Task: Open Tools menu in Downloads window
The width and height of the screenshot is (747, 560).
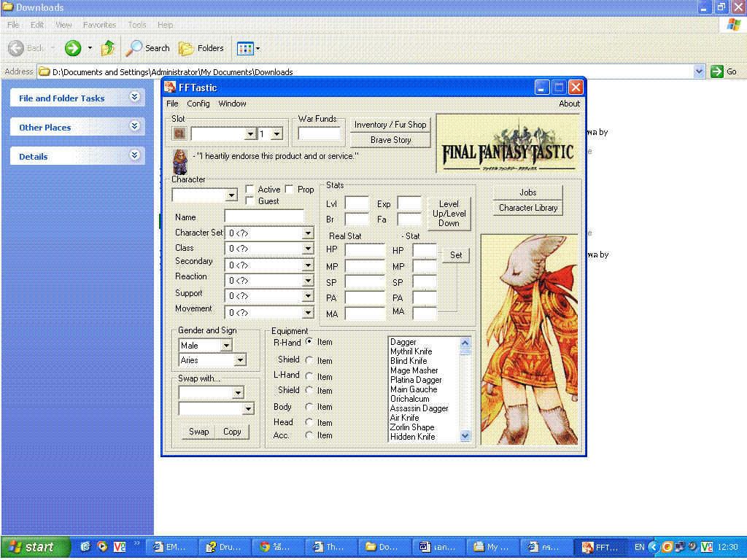Action: click(137, 25)
